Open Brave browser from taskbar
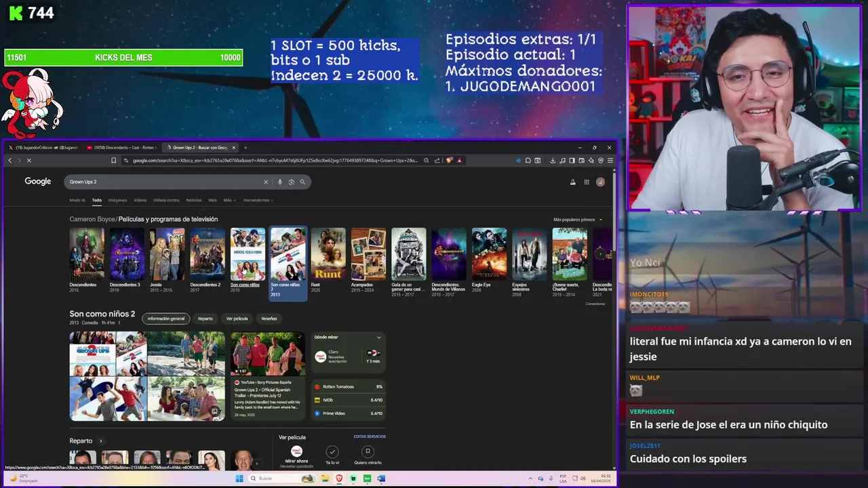The image size is (868, 488). (338, 479)
